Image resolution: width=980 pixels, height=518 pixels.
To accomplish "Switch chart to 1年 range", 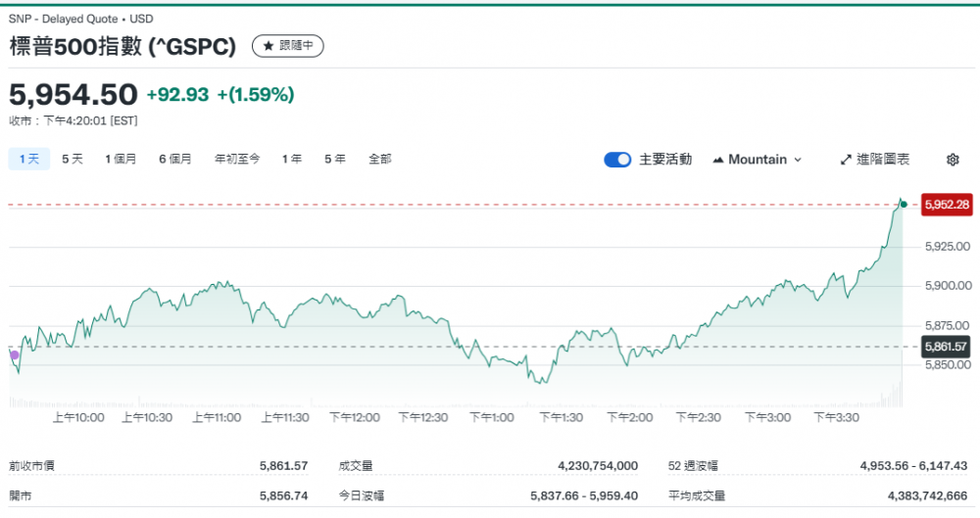I will [292, 159].
